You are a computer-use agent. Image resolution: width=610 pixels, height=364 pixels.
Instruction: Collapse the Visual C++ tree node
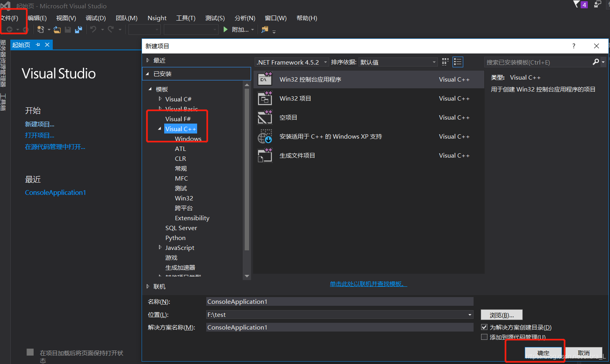[x=160, y=129]
